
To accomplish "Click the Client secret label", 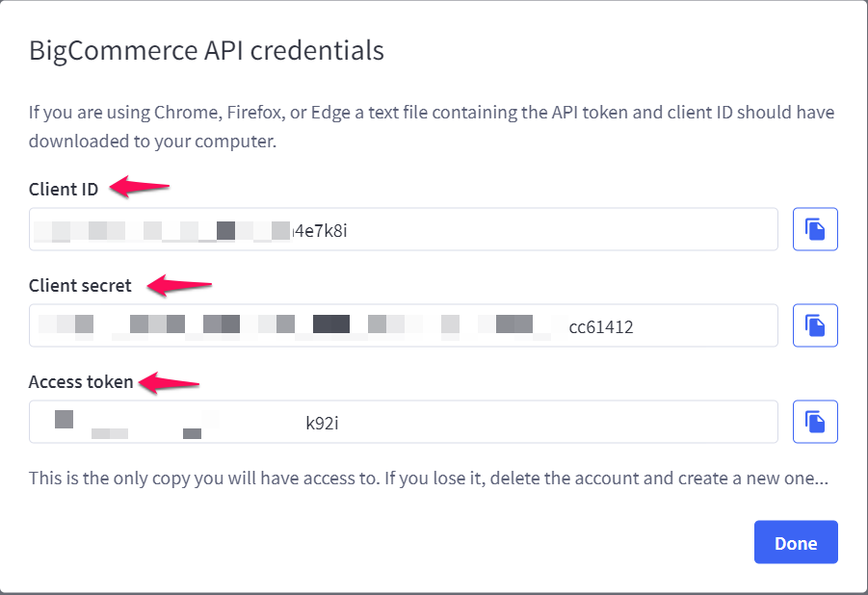I will click(x=80, y=285).
